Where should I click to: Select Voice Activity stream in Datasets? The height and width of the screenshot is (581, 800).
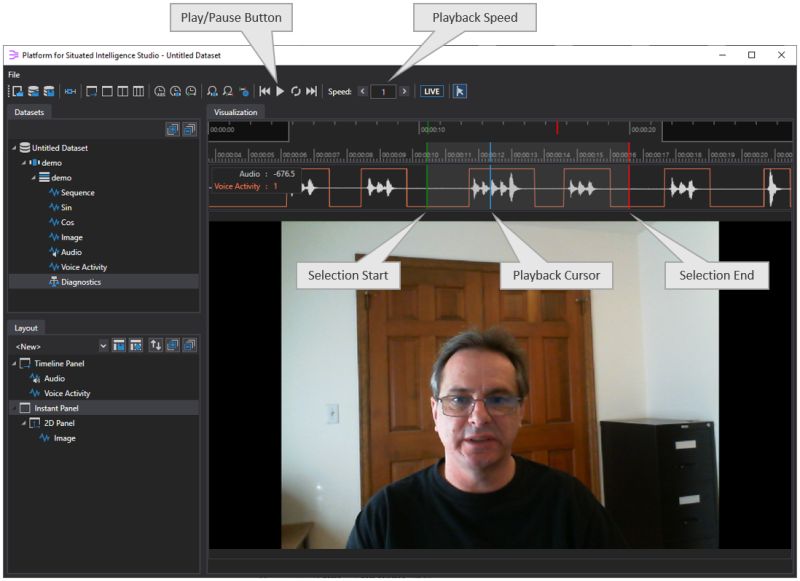pos(84,267)
